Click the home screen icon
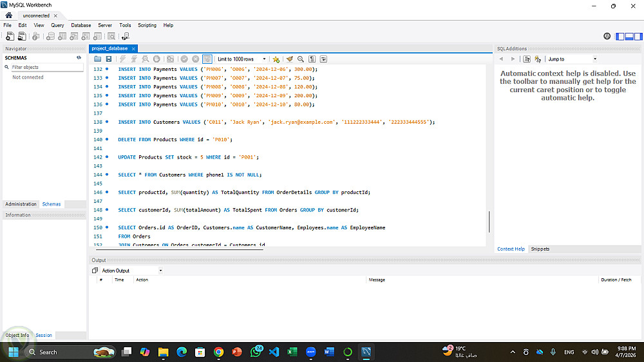The image size is (644, 362). point(9,15)
